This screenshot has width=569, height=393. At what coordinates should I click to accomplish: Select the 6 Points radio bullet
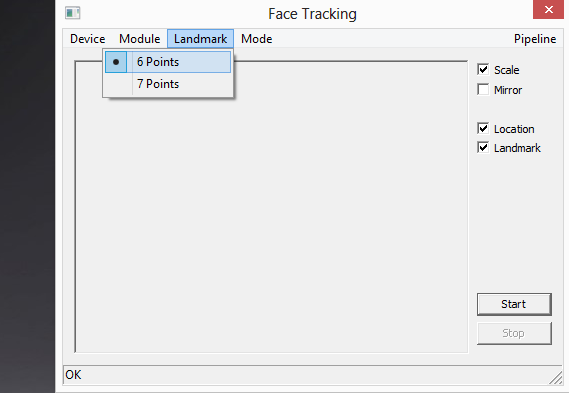116,62
